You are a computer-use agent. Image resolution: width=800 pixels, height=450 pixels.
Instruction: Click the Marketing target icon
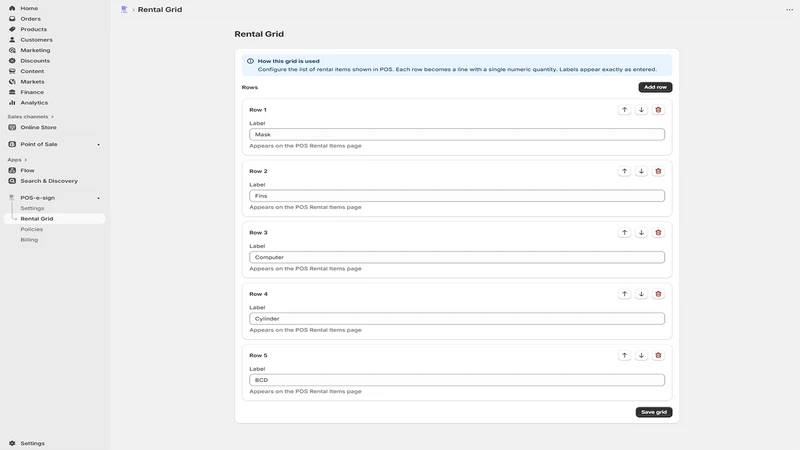point(12,50)
